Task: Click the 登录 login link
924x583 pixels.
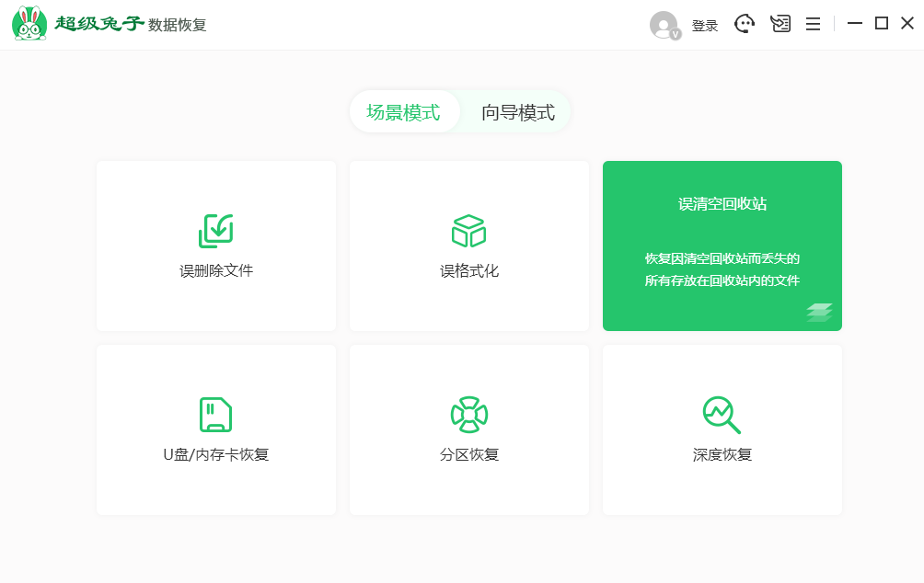Action: (x=704, y=25)
